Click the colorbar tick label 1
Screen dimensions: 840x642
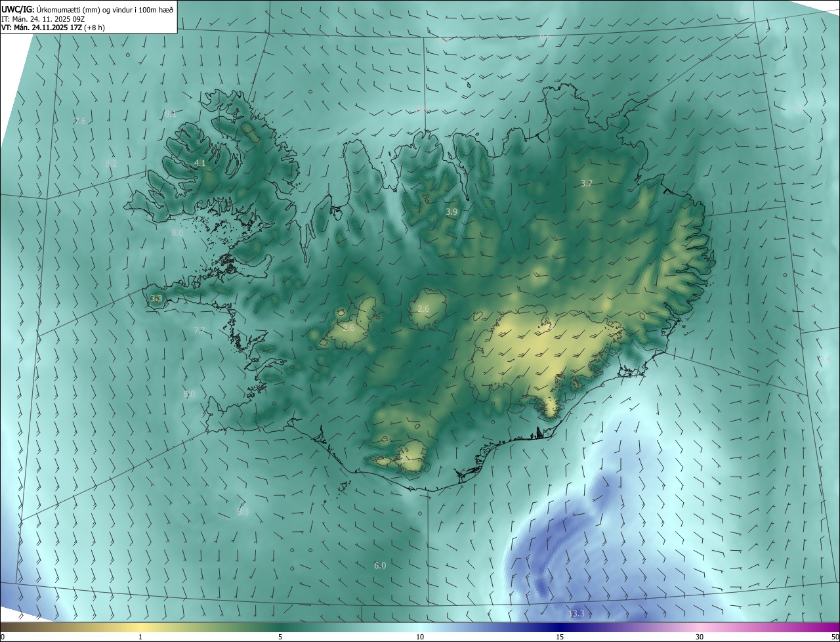pos(140,637)
